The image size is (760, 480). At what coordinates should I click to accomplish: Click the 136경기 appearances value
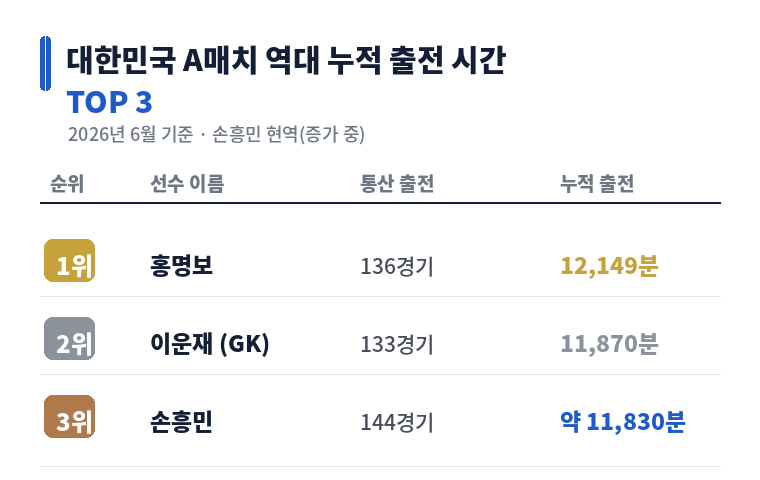coord(397,266)
